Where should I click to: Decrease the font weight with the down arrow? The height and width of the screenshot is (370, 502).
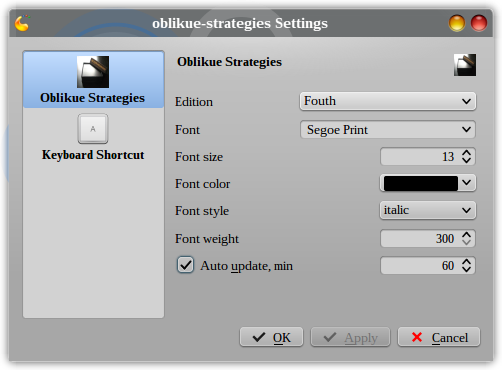pos(466,243)
